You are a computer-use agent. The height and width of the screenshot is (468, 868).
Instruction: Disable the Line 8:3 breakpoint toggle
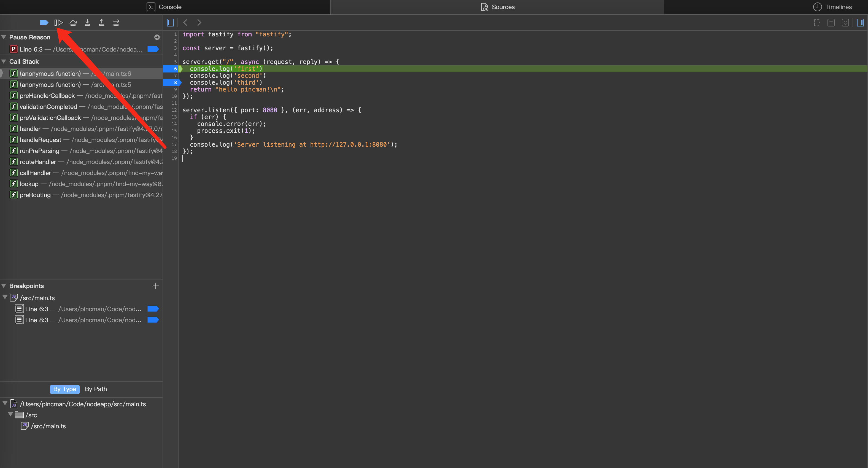click(x=153, y=320)
